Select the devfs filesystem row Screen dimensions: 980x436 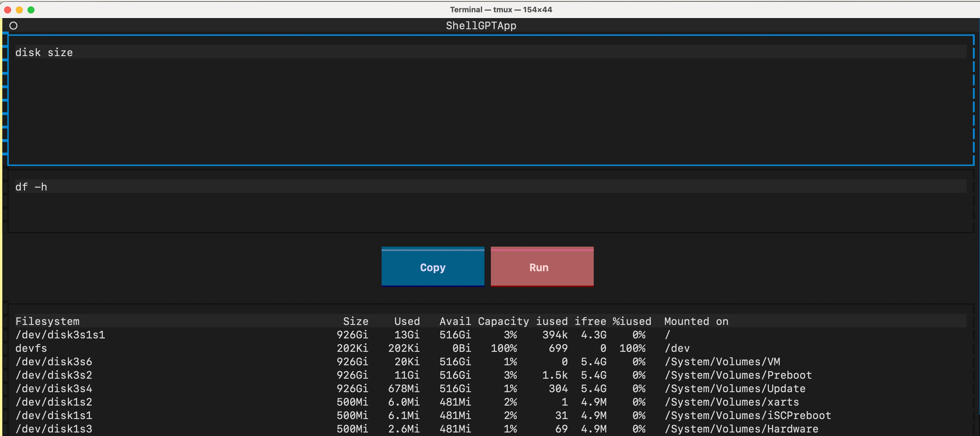tap(31, 348)
